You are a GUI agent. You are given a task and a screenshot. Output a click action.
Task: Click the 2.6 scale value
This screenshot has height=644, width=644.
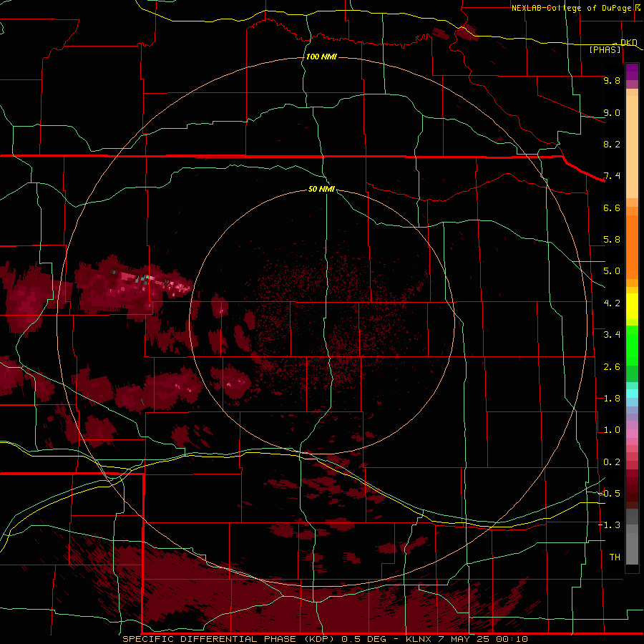[x=612, y=367]
